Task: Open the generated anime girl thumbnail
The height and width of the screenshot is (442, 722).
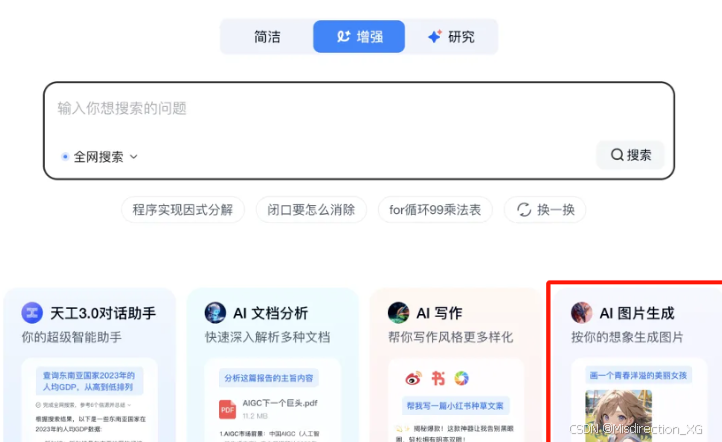Action: 618,416
